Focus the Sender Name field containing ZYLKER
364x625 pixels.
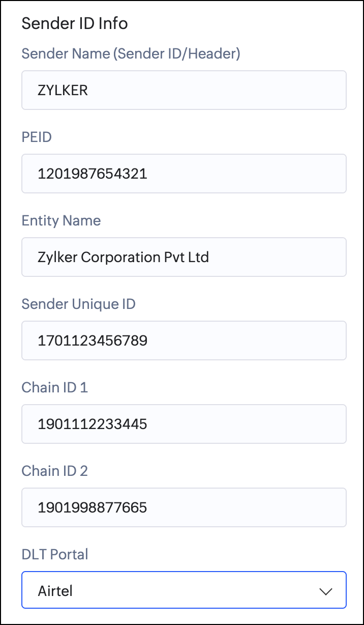pos(184,90)
